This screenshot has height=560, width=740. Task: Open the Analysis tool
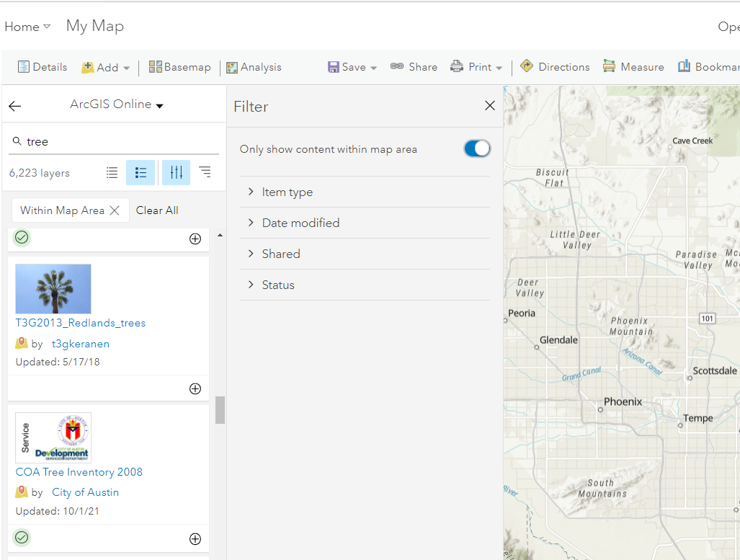254,67
